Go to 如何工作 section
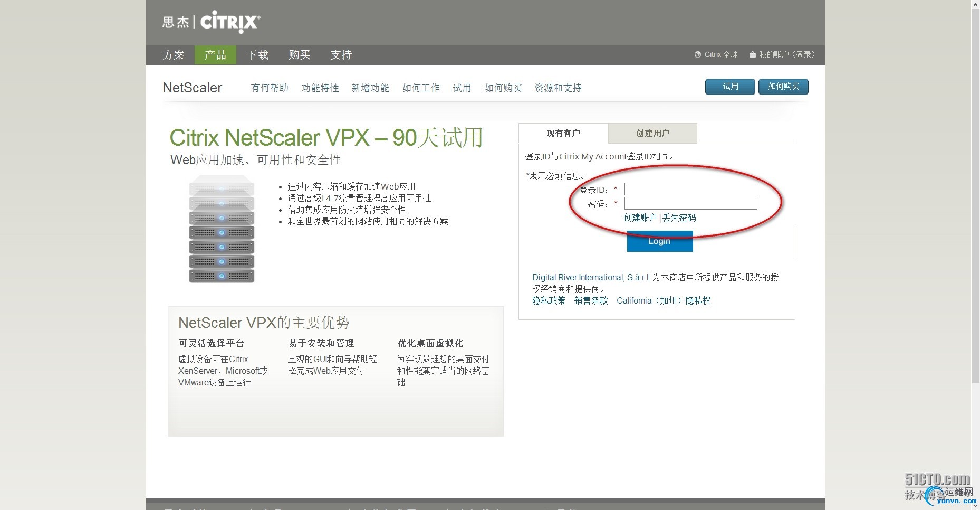This screenshot has width=980, height=510. [421, 88]
